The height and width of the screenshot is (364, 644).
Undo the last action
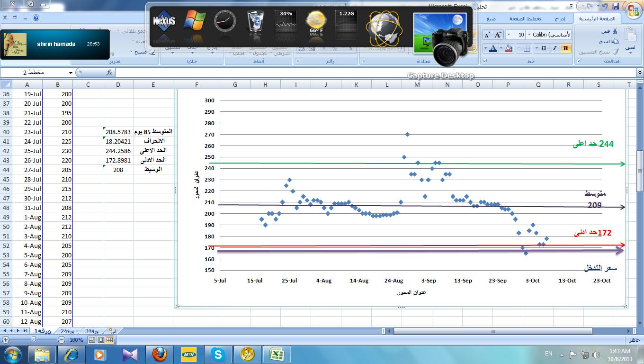click(x=605, y=6)
